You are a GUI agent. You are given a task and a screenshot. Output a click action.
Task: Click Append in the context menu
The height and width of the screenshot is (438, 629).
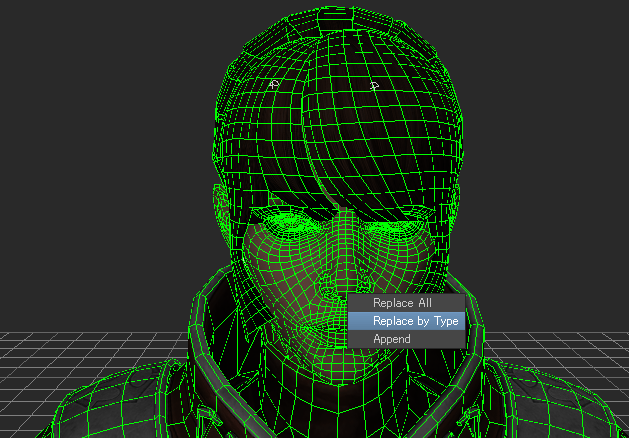(x=406, y=339)
